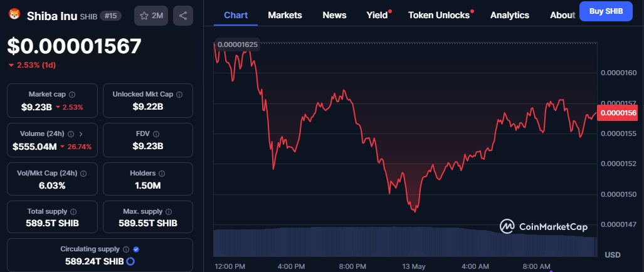Click the circulating supply progress ring
The image size is (644, 272).
[130, 261]
